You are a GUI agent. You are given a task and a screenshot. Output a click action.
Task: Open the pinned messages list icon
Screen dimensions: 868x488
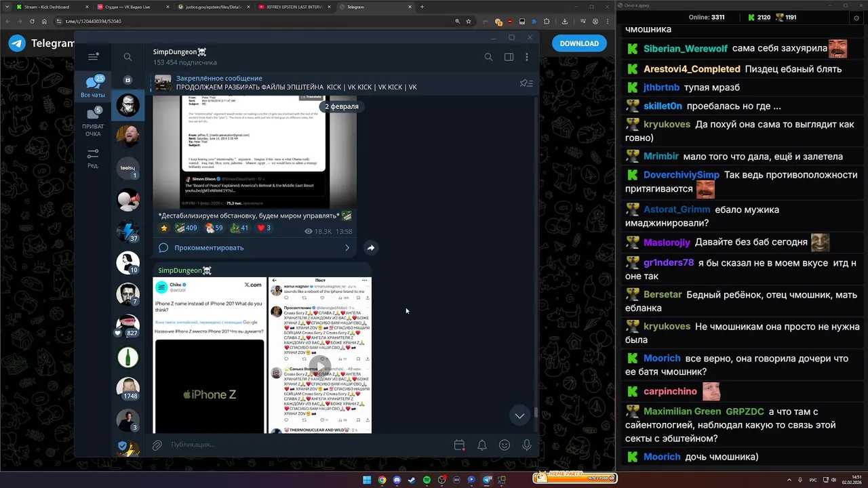526,83
